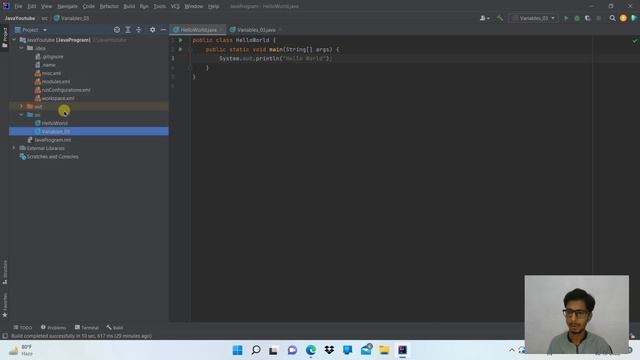Image resolution: width=640 pixels, height=360 pixels.
Task: Open the Variables_03 run configuration dropdown
Action: (x=534, y=18)
